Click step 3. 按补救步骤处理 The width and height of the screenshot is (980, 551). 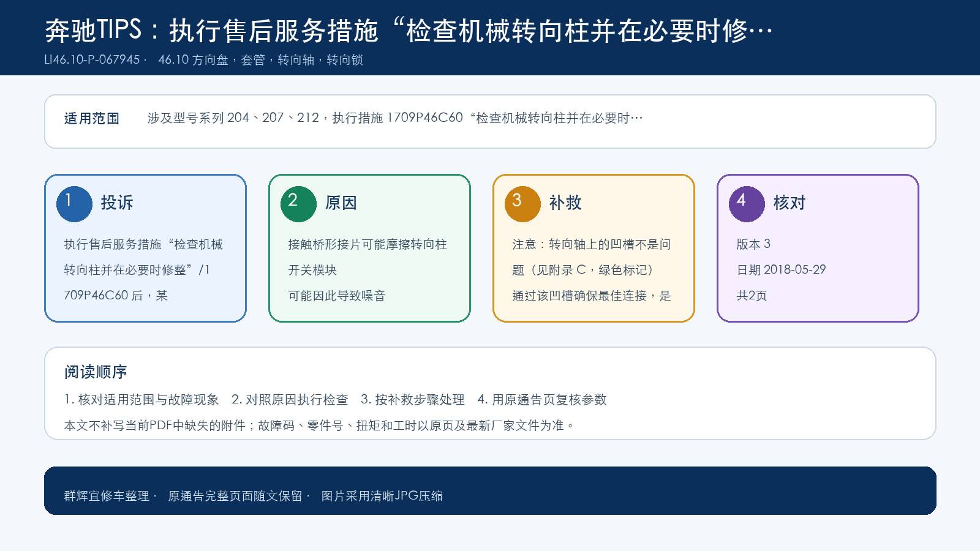pyautogui.click(x=413, y=400)
